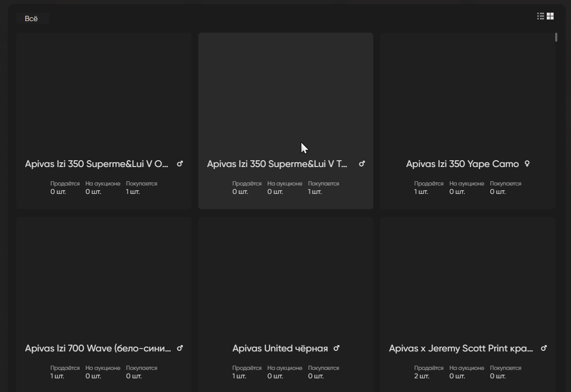
Task: Click the vertical scrollbar thumb
Action: [x=556, y=37]
